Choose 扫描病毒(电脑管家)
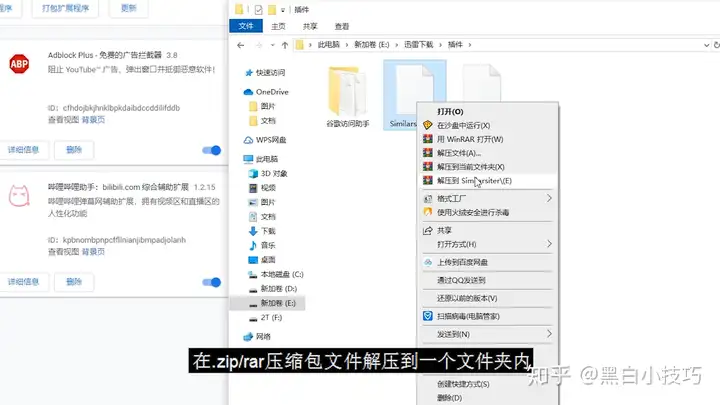720x405 pixels. tap(487, 316)
